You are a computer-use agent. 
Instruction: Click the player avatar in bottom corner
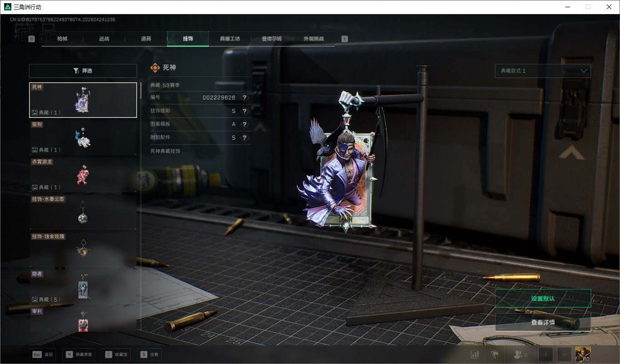click(583, 354)
